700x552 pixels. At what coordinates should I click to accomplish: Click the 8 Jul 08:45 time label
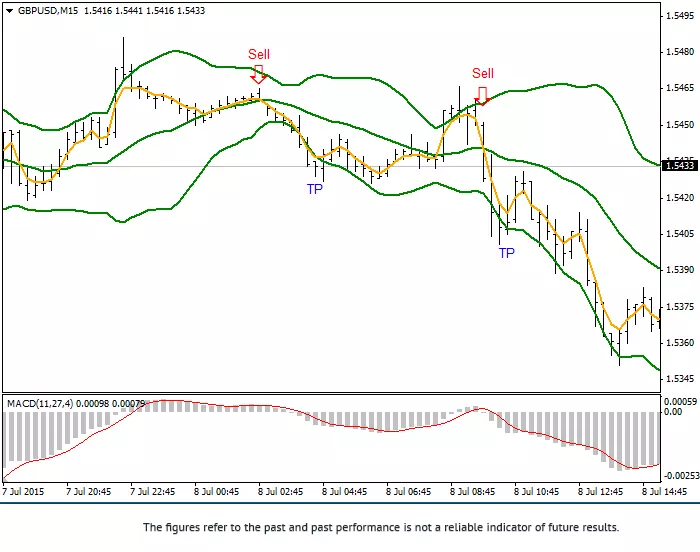click(472, 492)
